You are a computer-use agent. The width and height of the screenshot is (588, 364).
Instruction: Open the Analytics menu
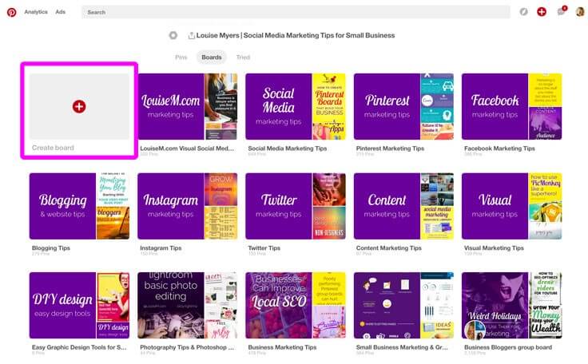tap(36, 12)
